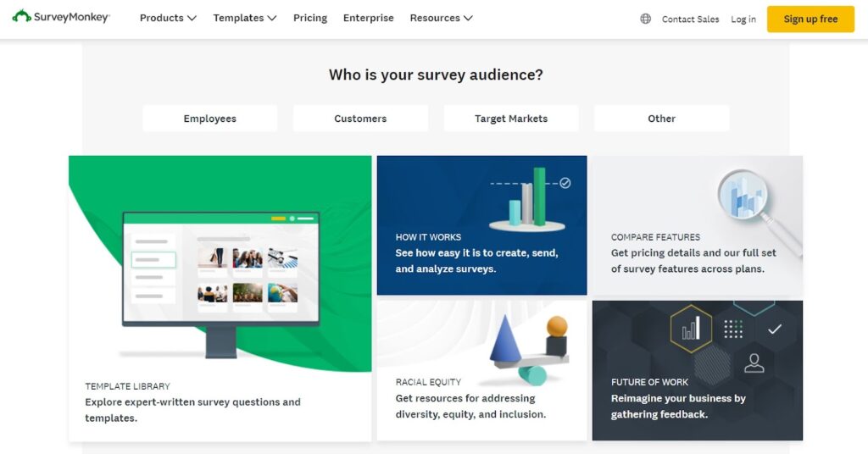Screen dimensions: 868x454
Task: Select the Target Markets audience option
Action: click(x=511, y=119)
